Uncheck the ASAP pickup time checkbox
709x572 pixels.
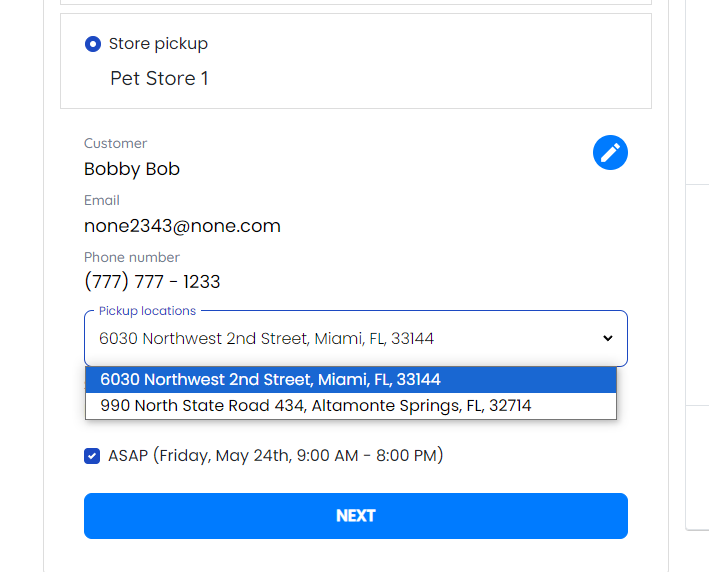(92, 456)
